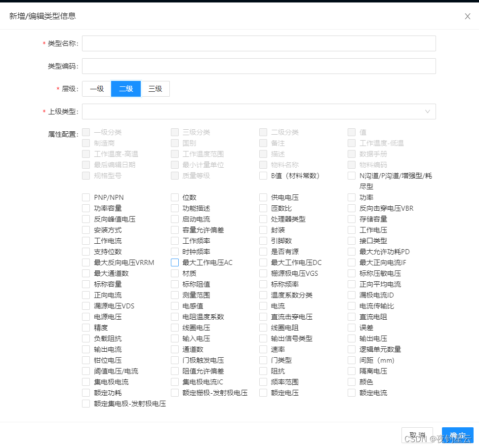The image size is (479, 448).
Task: Check the 功率 checkbox
Action: 352,197
